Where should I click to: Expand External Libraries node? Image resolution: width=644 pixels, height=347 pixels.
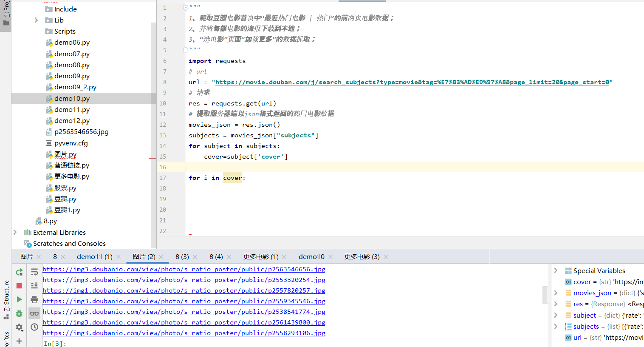tap(15, 232)
